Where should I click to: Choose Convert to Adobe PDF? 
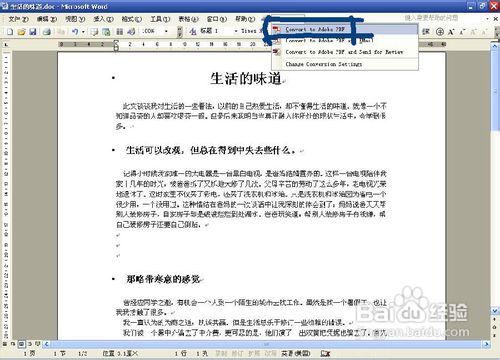(345, 29)
